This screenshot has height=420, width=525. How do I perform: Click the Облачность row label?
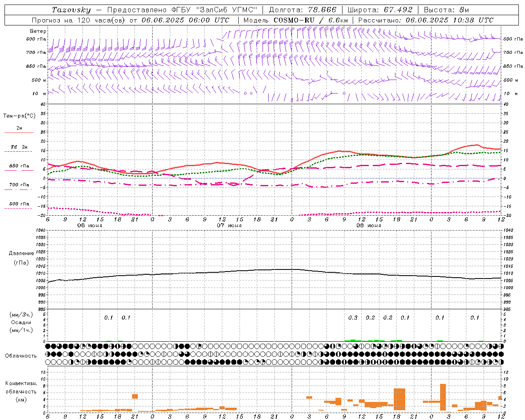pos(21,356)
